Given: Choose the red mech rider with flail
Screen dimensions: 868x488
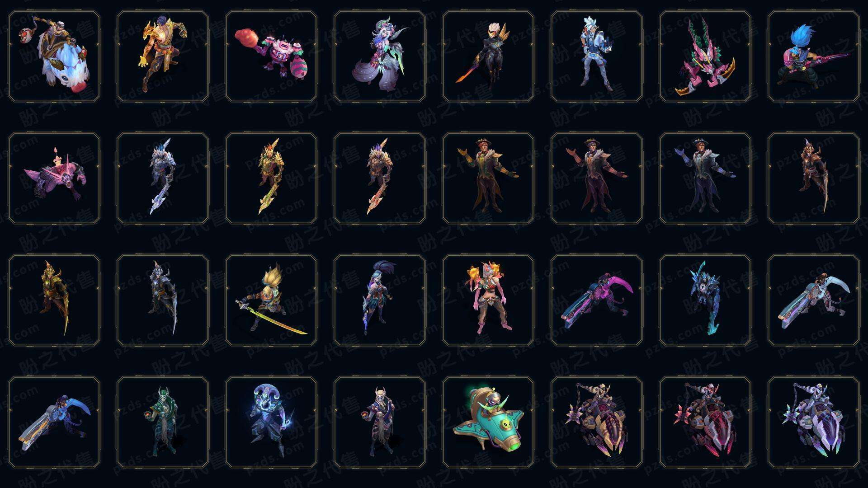Looking at the screenshot, I should (x=705, y=422).
